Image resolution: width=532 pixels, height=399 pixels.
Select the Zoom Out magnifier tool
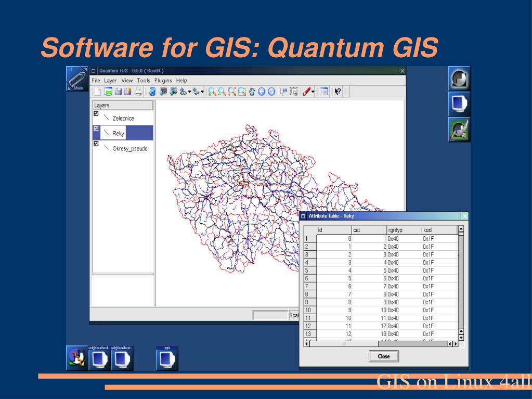pyautogui.click(x=222, y=91)
